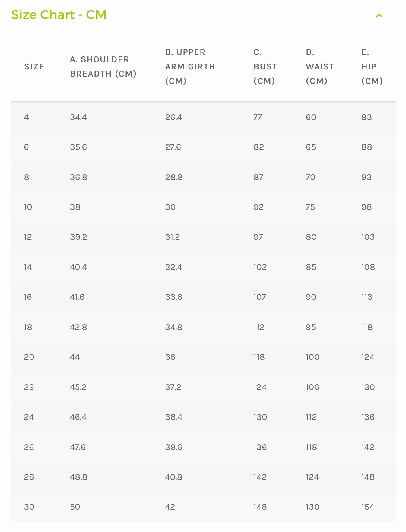The image size is (406, 532).
Task: Click the A. Shoulder Breadth column header
Action: (x=104, y=67)
